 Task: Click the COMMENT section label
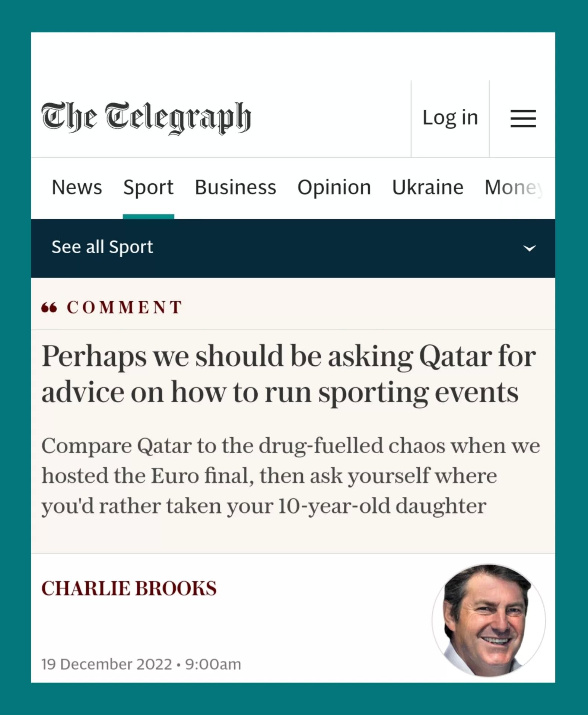(x=124, y=308)
